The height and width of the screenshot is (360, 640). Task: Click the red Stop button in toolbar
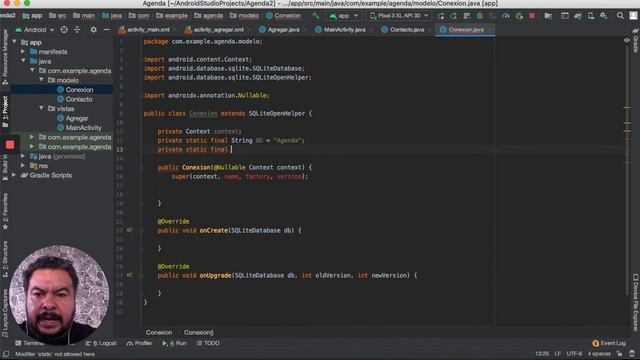click(532, 16)
